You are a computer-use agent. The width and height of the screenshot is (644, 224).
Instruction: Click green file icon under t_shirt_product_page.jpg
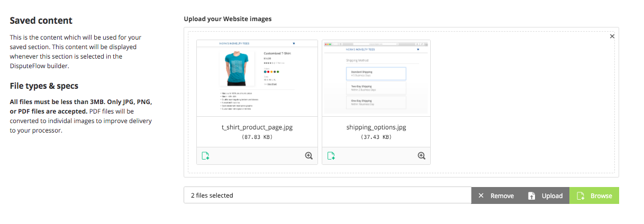(x=205, y=156)
